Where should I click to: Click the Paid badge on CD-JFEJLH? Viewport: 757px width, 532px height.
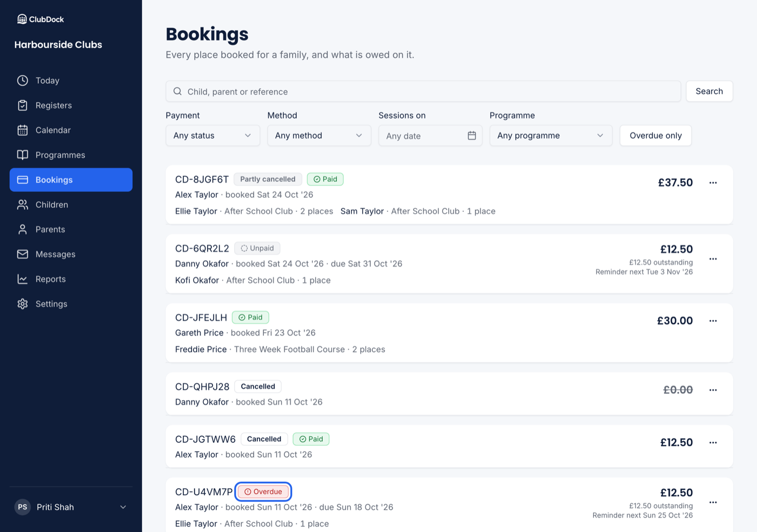tap(250, 318)
